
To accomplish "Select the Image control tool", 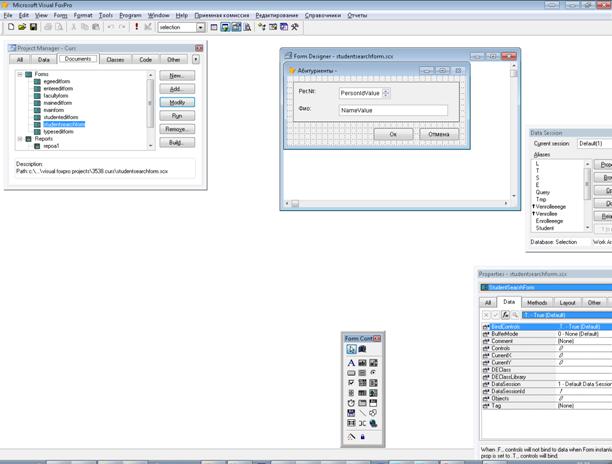I will pos(374,393).
